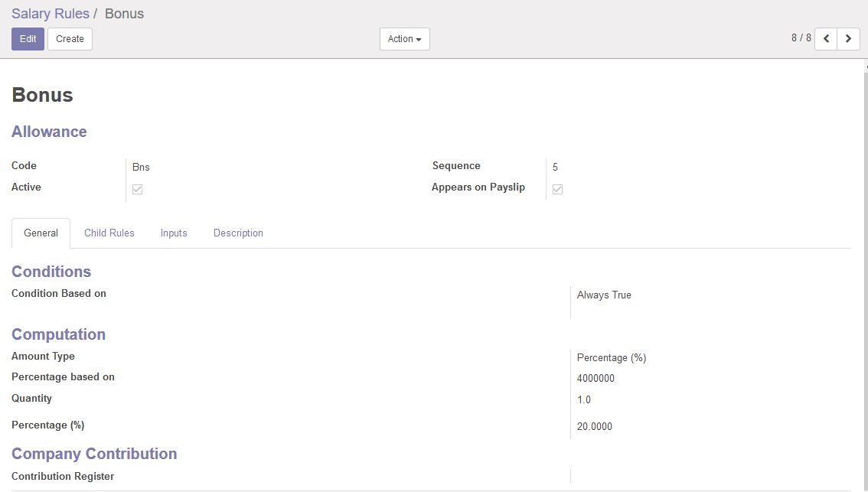Open the Action dropdown menu
Image resolution: width=868 pixels, height=492 pixels.
(404, 39)
